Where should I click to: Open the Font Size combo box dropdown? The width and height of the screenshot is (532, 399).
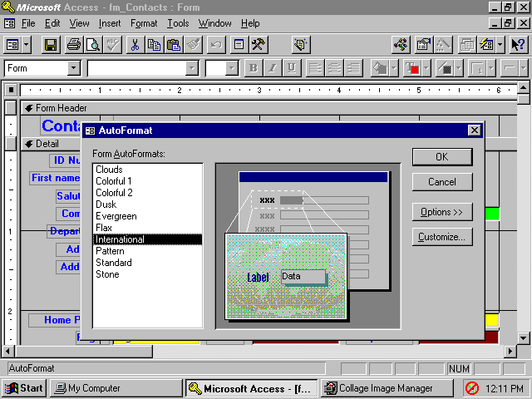tap(232, 68)
